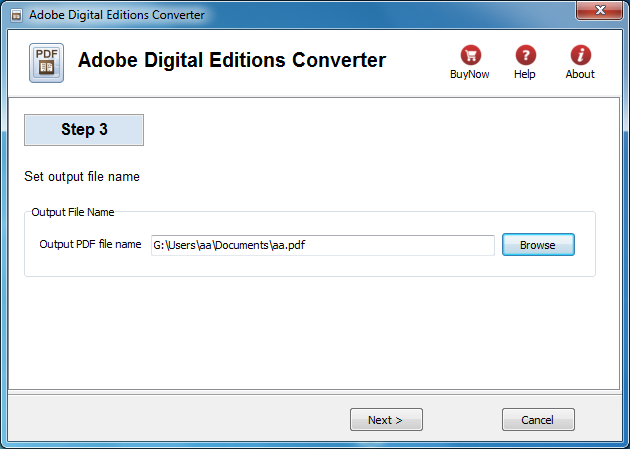Close the Adobe Digital Editions Converter window
Viewport: 630px width, 449px height.
(x=599, y=10)
